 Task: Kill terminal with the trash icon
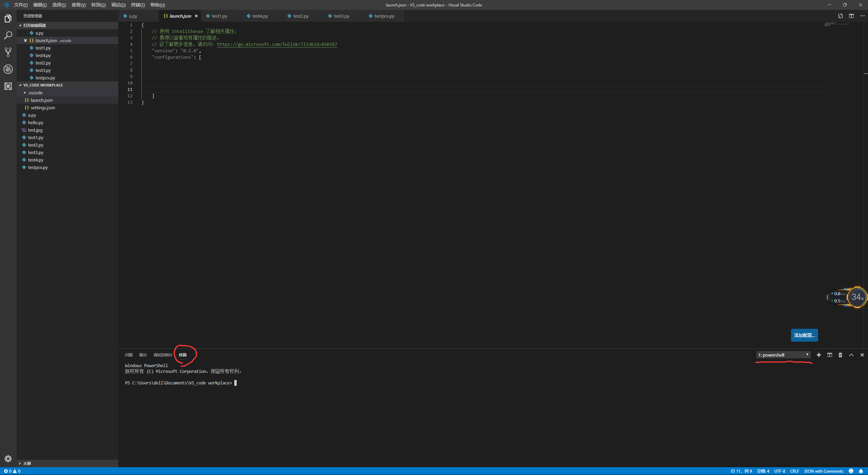click(840, 355)
